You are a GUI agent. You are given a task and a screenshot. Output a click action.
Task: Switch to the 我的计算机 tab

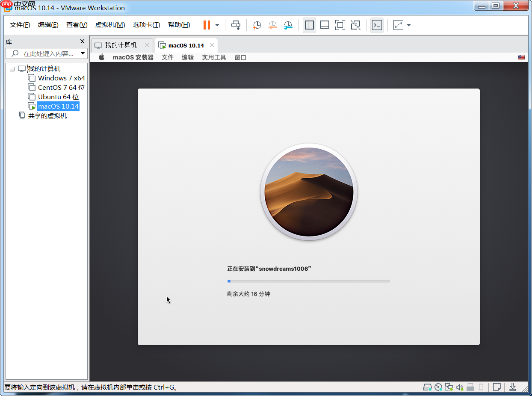121,45
